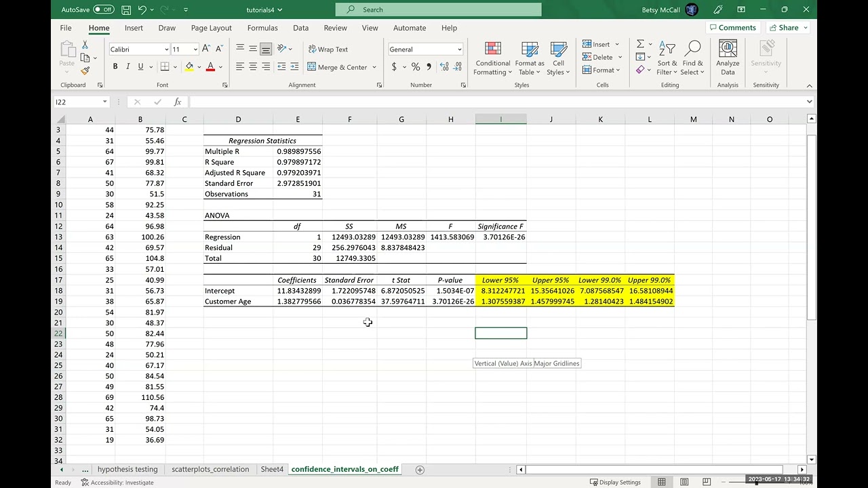Open the font size dropdown

coord(195,49)
